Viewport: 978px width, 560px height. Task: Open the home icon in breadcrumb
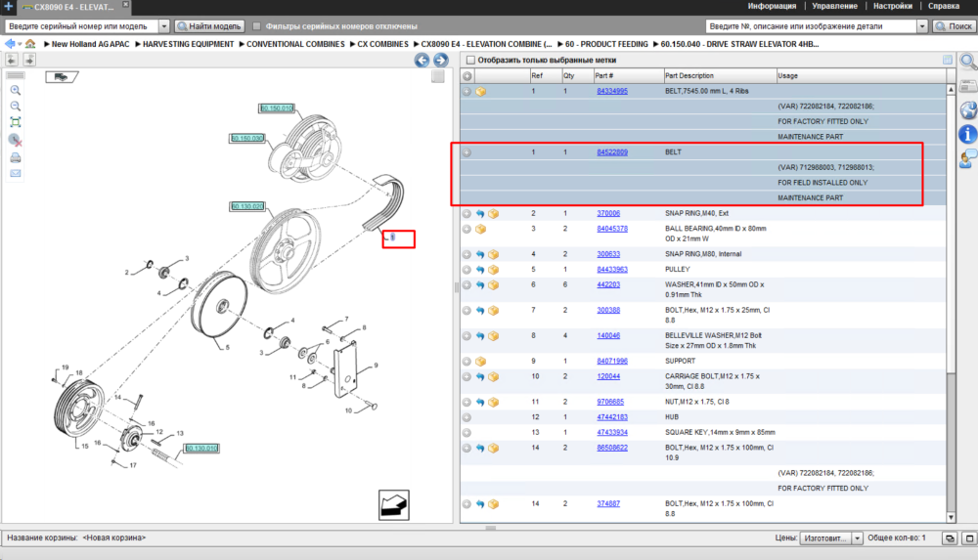(x=30, y=44)
